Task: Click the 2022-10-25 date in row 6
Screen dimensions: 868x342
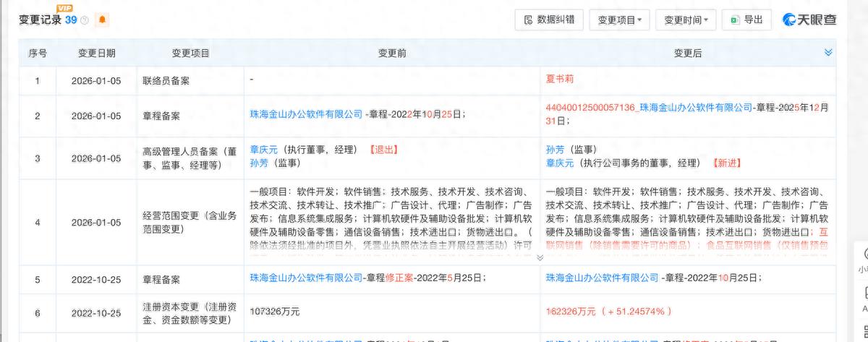Action: [97, 312]
